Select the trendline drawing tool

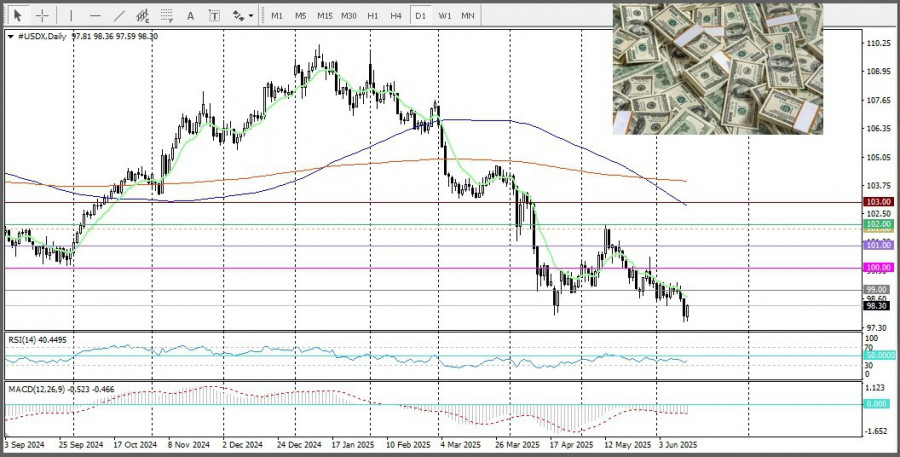(x=120, y=16)
